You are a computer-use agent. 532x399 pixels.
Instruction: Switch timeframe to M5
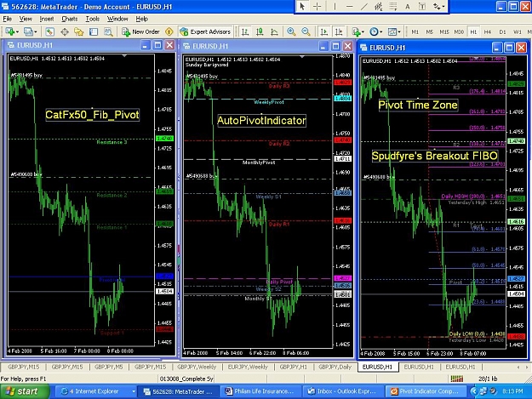pos(430,31)
